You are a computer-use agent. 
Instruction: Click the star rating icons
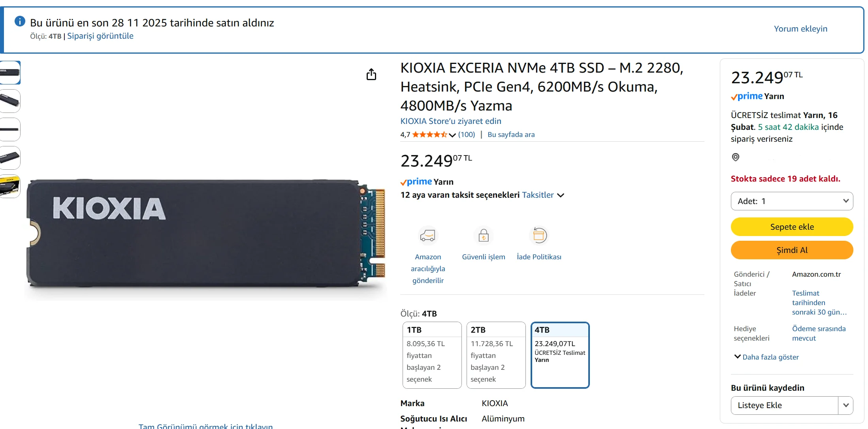coord(430,135)
